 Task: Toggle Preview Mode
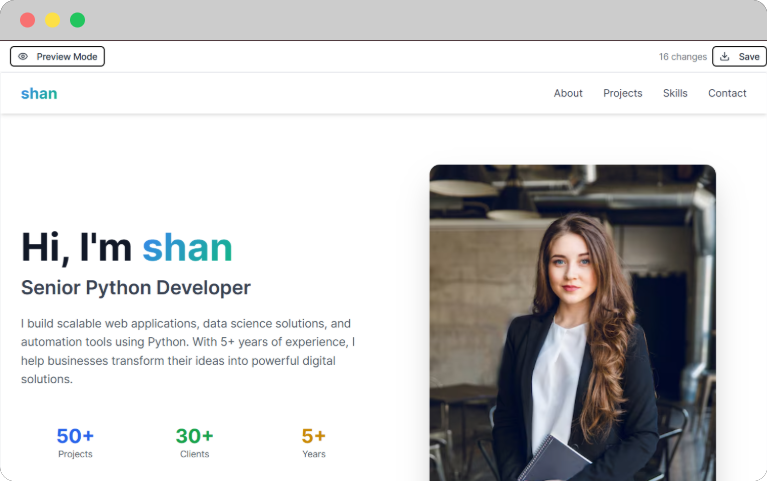click(x=57, y=57)
